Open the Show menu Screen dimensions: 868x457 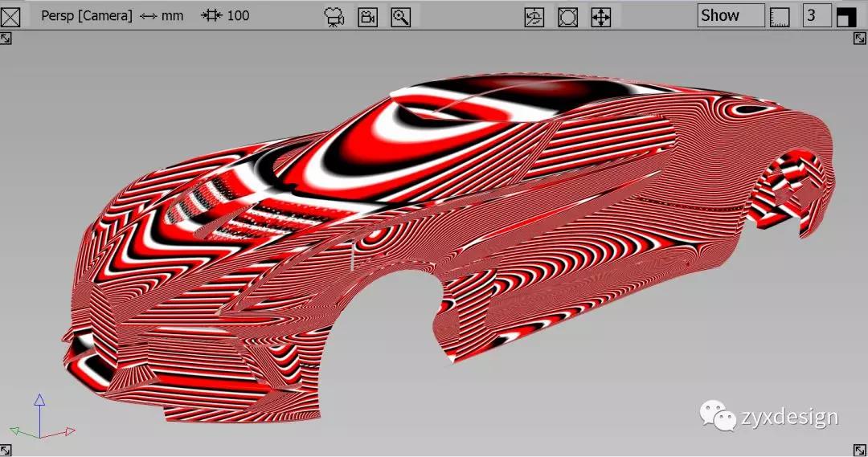pos(731,15)
